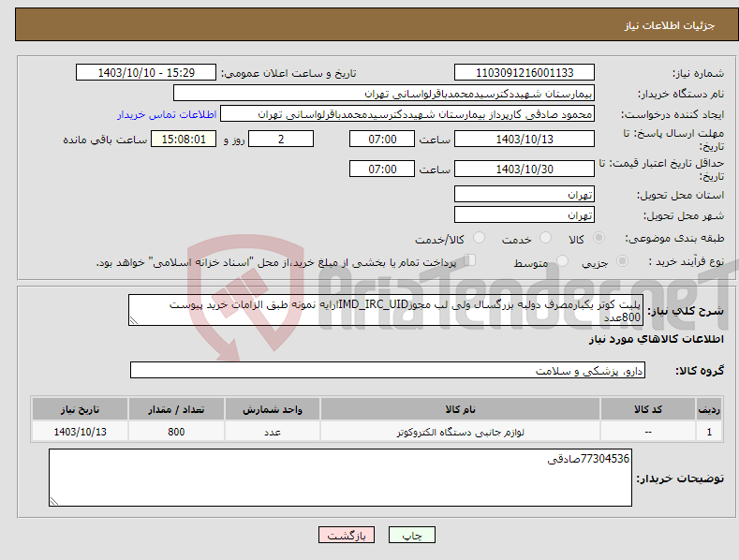Click the شماره نیاز field 1103091216001133
This screenshot has height=560, width=739.
point(525,73)
